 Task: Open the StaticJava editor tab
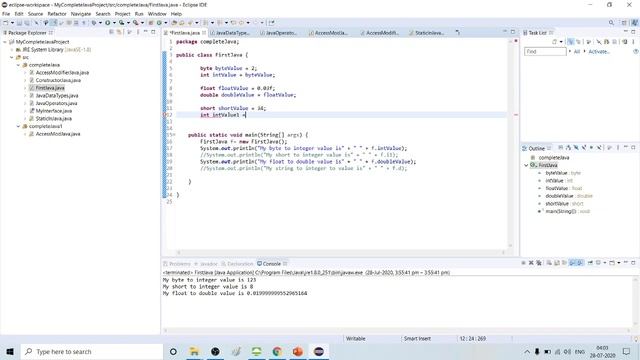[x=429, y=33]
